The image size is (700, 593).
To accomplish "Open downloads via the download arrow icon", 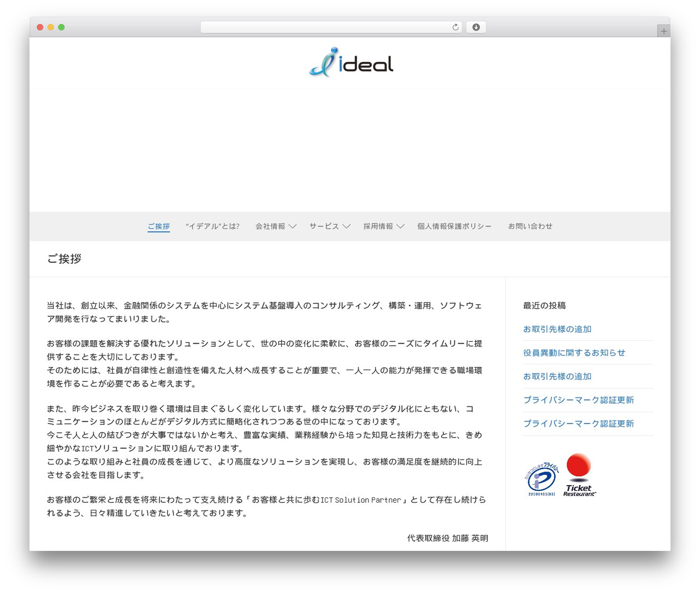I will click(x=476, y=27).
